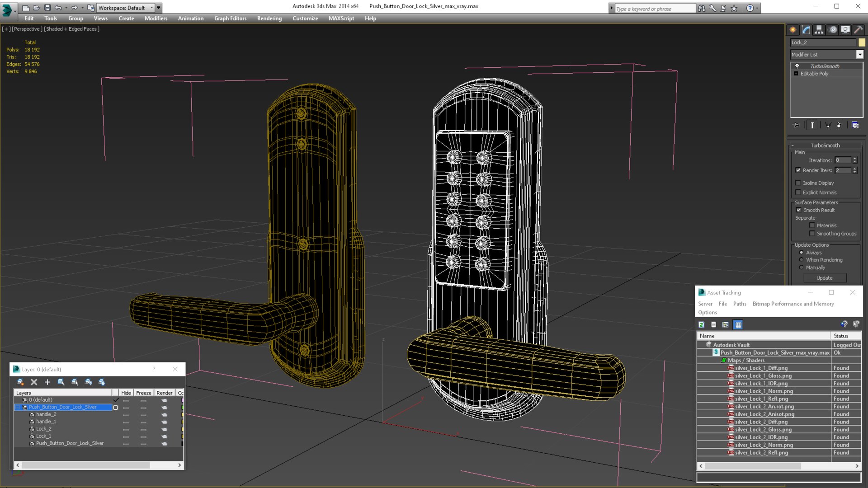The width and height of the screenshot is (868, 488).
Task: Click the keyword search field
Action: click(655, 9)
